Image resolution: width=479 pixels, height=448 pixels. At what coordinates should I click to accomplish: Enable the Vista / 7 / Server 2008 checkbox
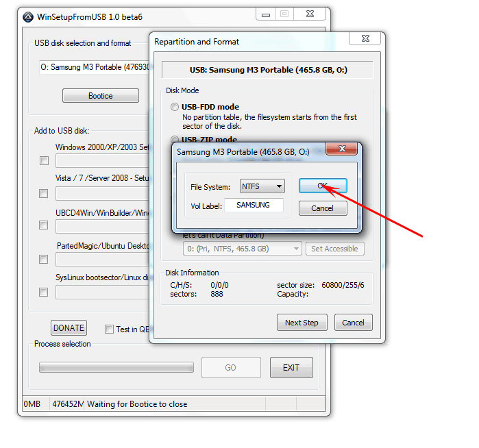[44, 193]
